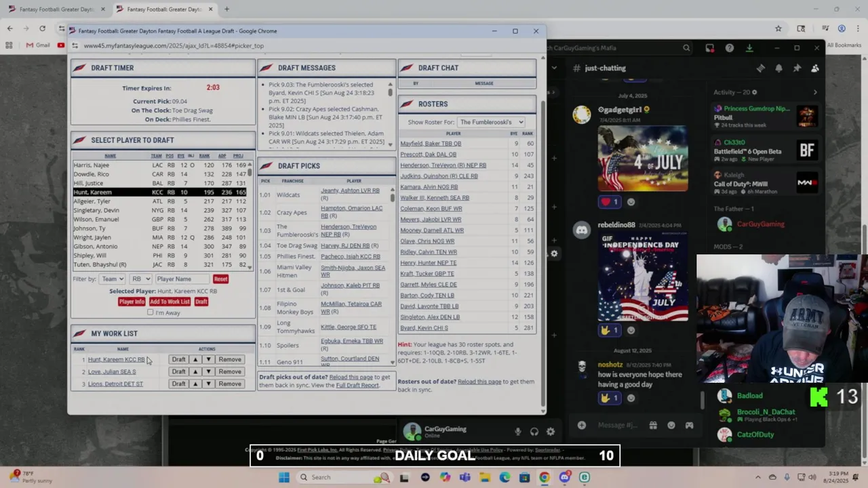Open Chrome icon in taskbar
The width and height of the screenshot is (868, 488).
545,477
